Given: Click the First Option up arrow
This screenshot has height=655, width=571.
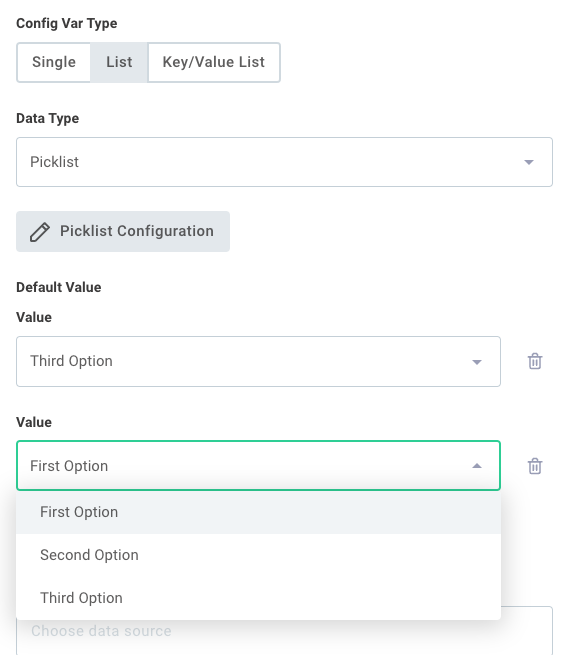Looking at the screenshot, I should [x=477, y=466].
